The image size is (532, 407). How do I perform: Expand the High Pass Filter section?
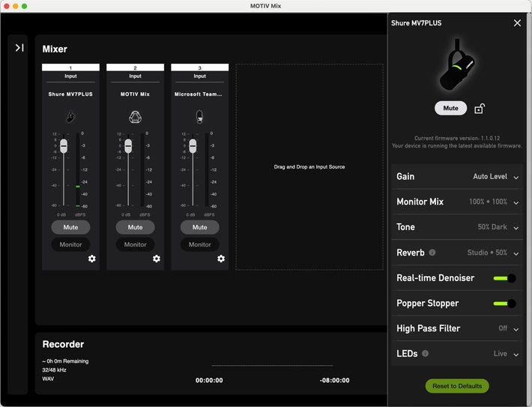point(456,328)
